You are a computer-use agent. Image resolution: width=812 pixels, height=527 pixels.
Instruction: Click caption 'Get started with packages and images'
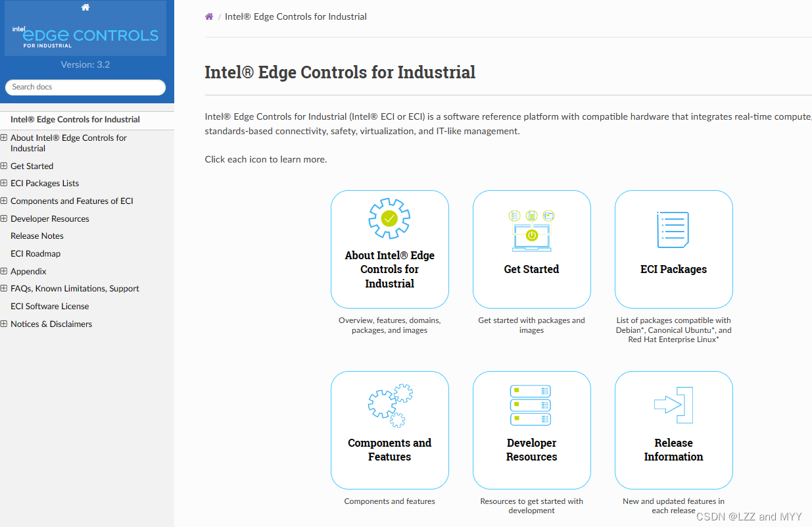[531, 326]
